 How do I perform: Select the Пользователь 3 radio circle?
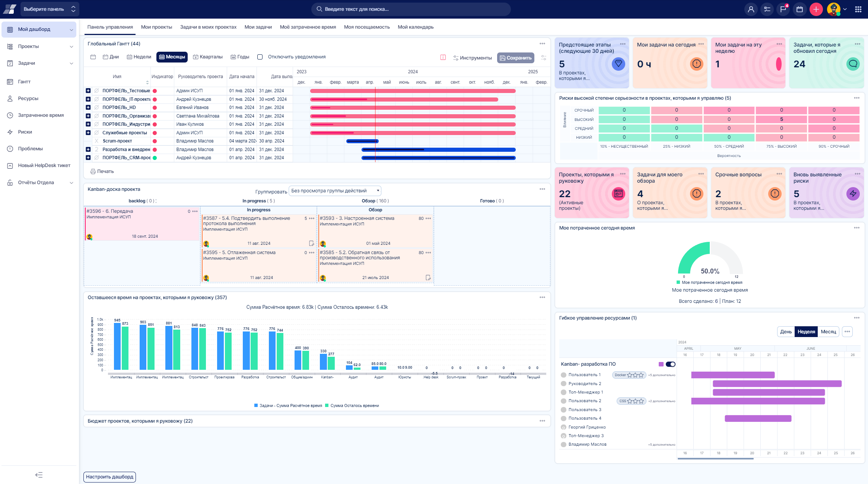(563, 410)
